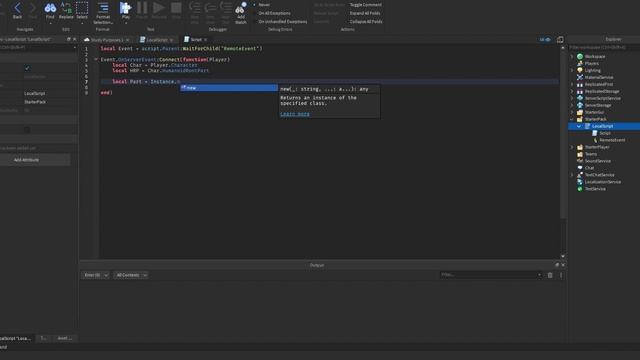The height and width of the screenshot is (360, 640).
Task: Expand the StarterPlayer node
Action: (572, 147)
